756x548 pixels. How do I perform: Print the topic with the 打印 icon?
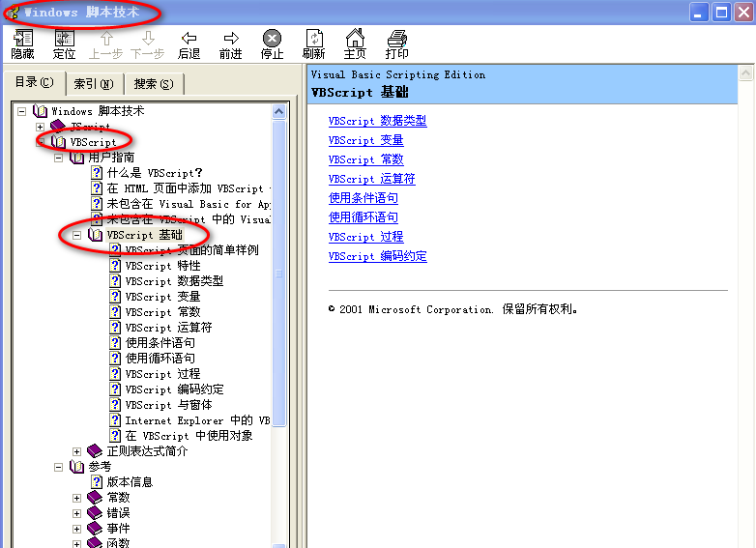[x=396, y=38]
